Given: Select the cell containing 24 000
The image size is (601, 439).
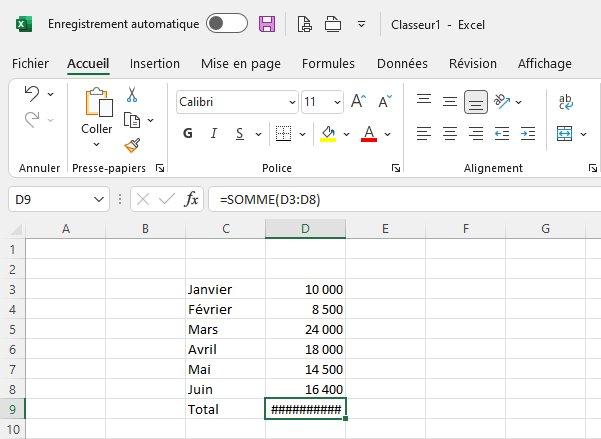Looking at the screenshot, I should [305, 329].
